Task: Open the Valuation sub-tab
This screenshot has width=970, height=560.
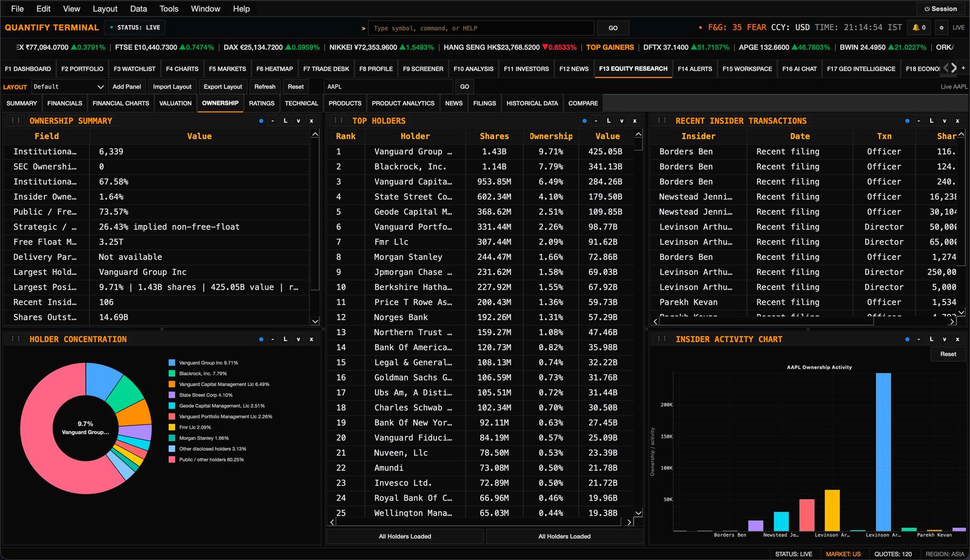Action: coord(175,103)
